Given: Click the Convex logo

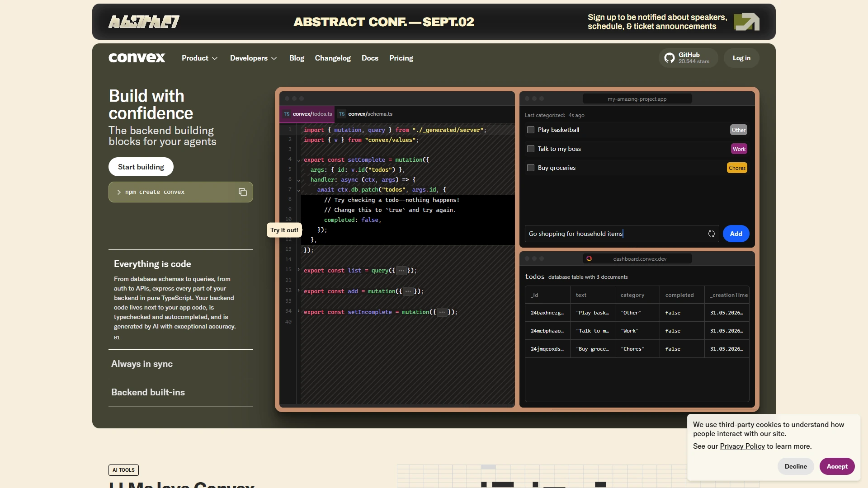Looking at the screenshot, I should (x=137, y=58).
